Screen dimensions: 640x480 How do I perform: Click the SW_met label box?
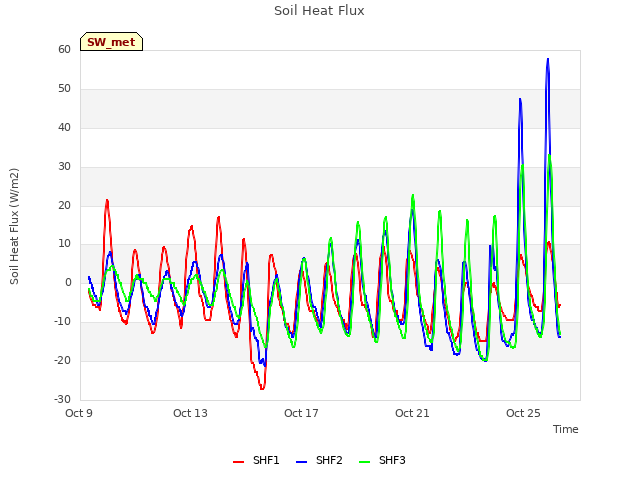click(111, 42)
